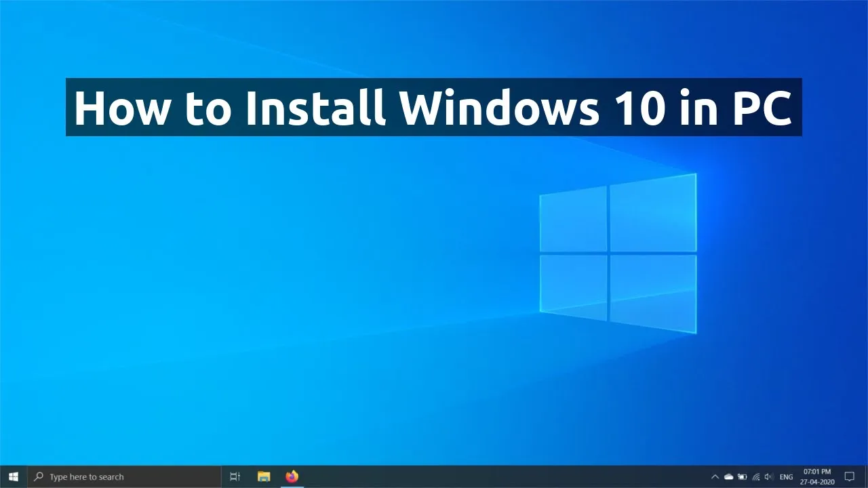Expand the hidden system tray icons
The height and width of the screenshot is (488, 868).
[x=715, y=476]
